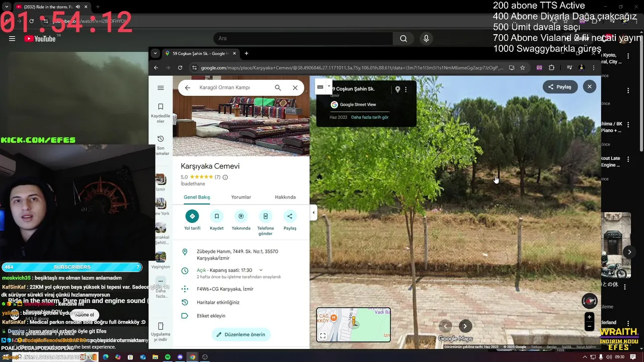Clear the Maps search box with the X
This screenshot has height=362, width=644.
tap(295, 87)
